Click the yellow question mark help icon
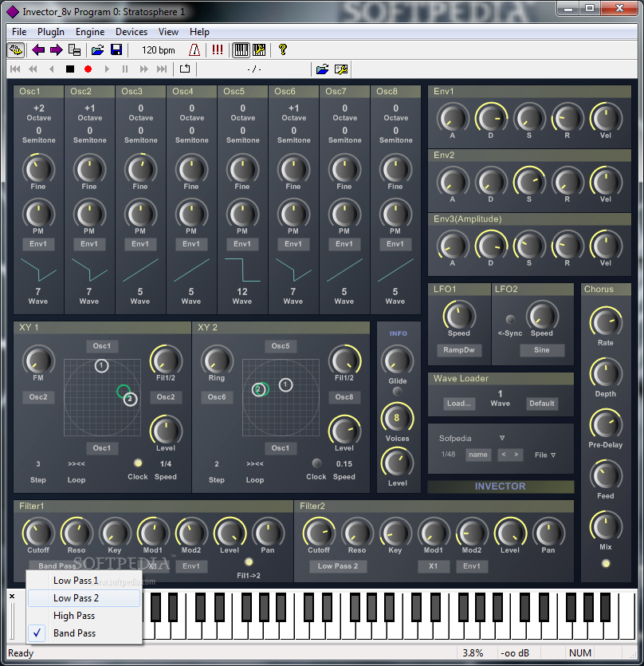 click(282, 50)
